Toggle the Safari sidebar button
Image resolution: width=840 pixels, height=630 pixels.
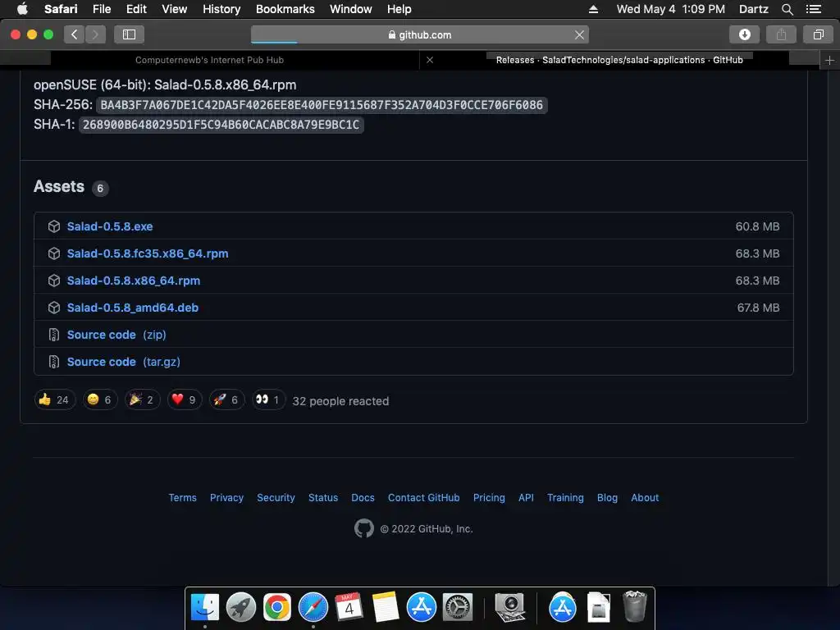click(129, 34)
